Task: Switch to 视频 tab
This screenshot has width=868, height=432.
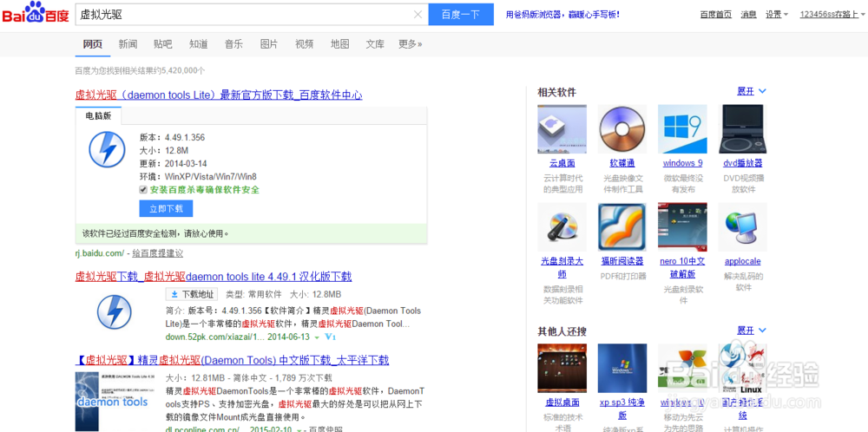Action: (305, 43)
